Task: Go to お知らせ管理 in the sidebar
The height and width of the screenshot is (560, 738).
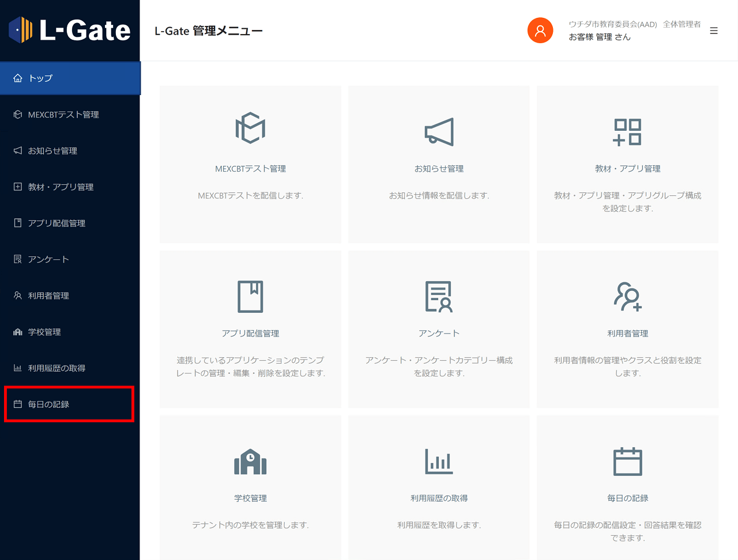Action: [70, 150]
